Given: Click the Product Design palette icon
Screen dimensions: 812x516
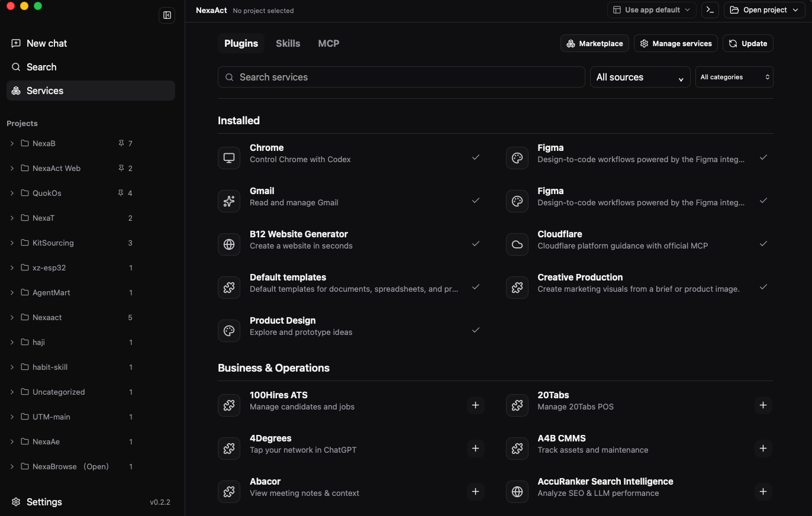Looking at the screenshot, I should point(229,331).
